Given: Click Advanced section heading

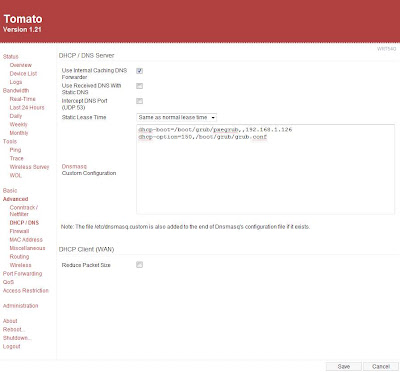Looking at the screenshot, I should click(x=15, y=199).
